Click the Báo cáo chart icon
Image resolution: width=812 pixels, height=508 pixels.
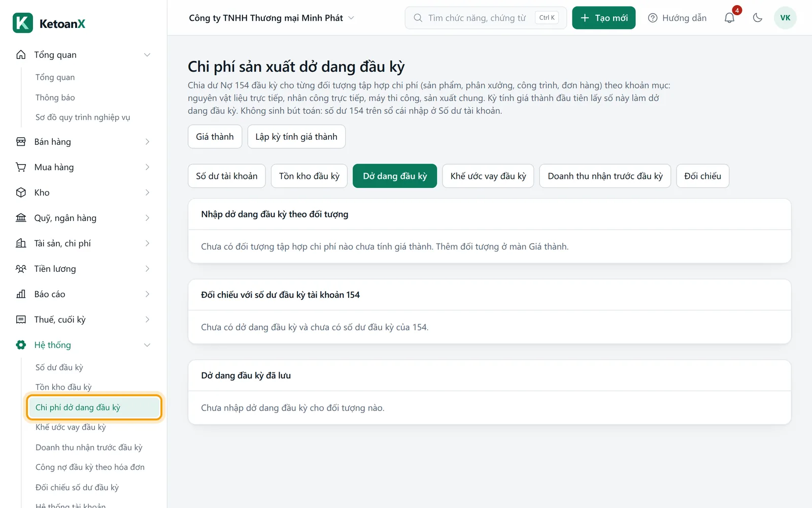(x=21, y=294)
